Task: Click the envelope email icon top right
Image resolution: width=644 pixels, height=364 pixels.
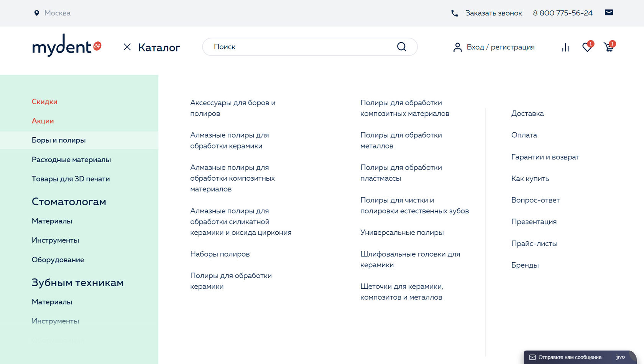Action: (x=609, y=12)
